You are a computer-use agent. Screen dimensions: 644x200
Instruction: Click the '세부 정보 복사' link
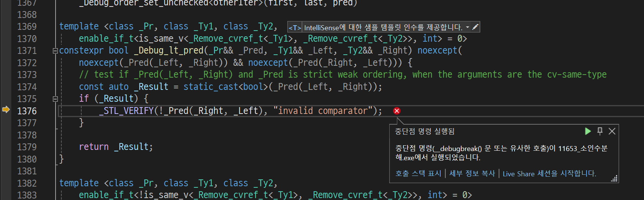click(x=472, y=174)
